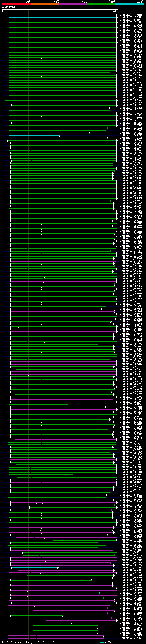This screenshot has width=146, height=644.
Task: Click the orange ~40% identity legend bar
Action: click(x=45, y=4)
